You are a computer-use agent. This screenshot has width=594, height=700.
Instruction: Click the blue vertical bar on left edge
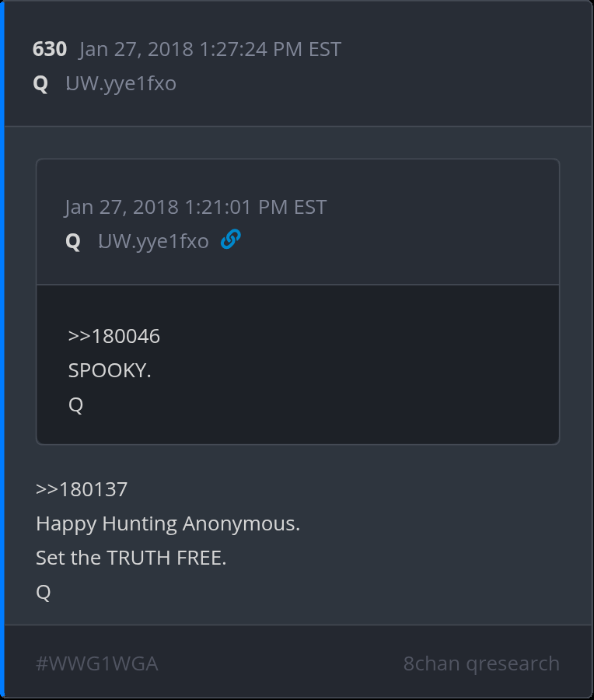tap(2, 350)
